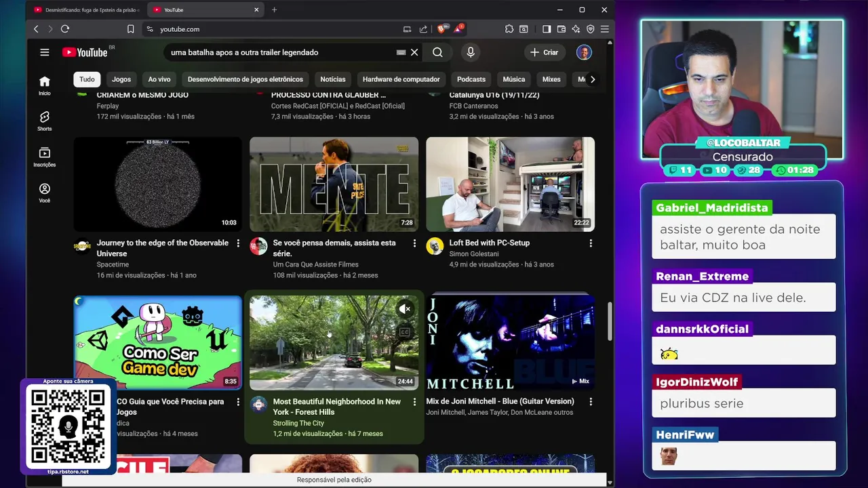This screenshot has height=488, width=868.
Task: Start voice search with the microphone
Action: tap(471, 52)
